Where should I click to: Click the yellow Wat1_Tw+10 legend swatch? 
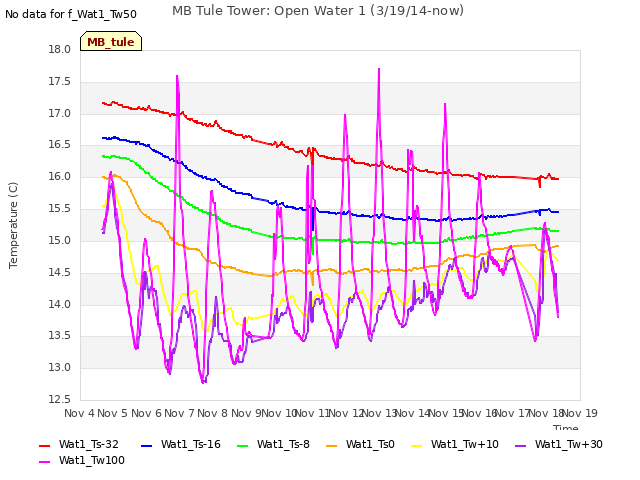tap(416, 446)
